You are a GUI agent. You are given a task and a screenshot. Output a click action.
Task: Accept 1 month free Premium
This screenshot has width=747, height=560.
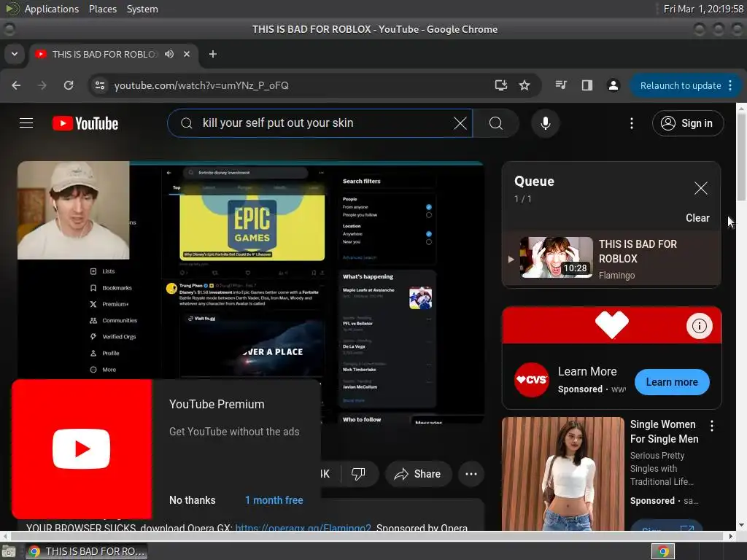[x=274, y=500]
